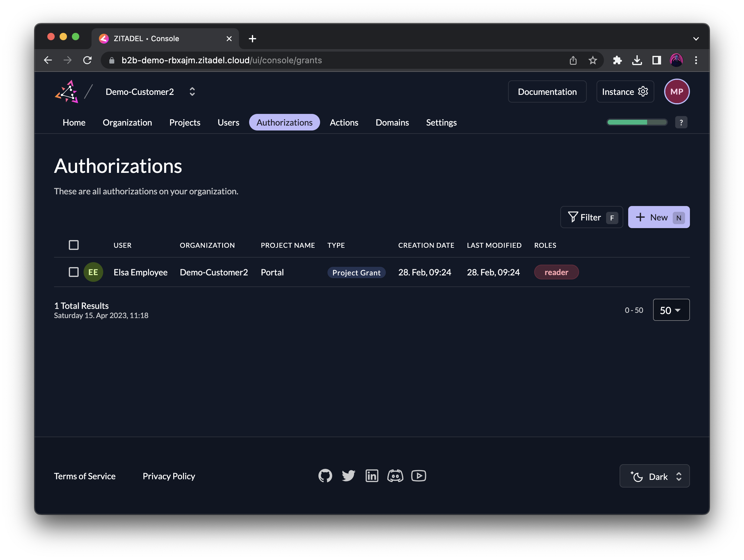Expand the 50 page size dropdown
744x560 pixels.
click(671, 310)
